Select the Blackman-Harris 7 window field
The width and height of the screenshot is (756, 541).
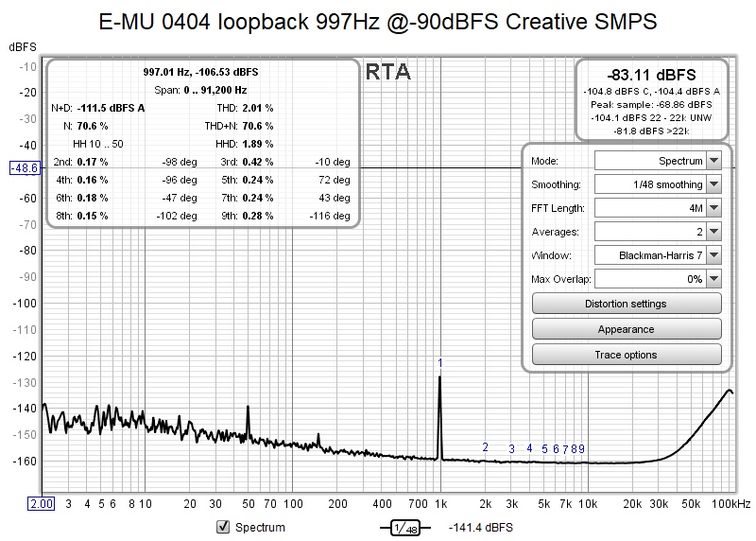[x=651, y=254]
